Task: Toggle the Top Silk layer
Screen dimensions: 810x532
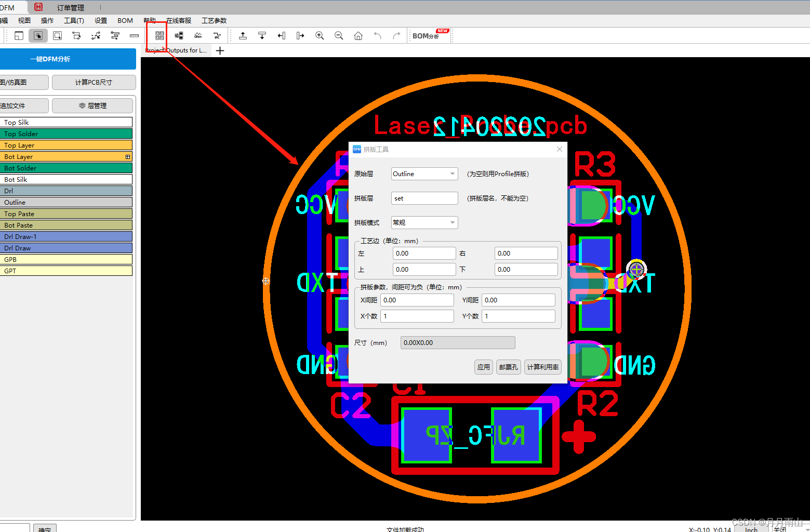Action: pyautogui.click(x=67, y=122)
